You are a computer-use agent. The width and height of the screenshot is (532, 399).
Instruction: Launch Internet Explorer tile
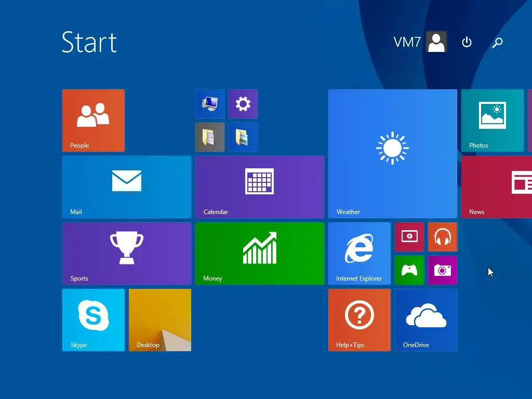360,254
